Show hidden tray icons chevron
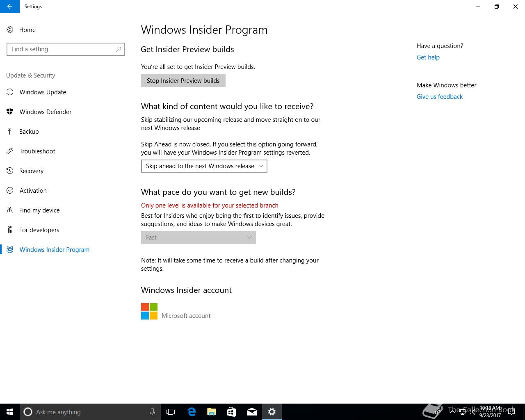 452,412
